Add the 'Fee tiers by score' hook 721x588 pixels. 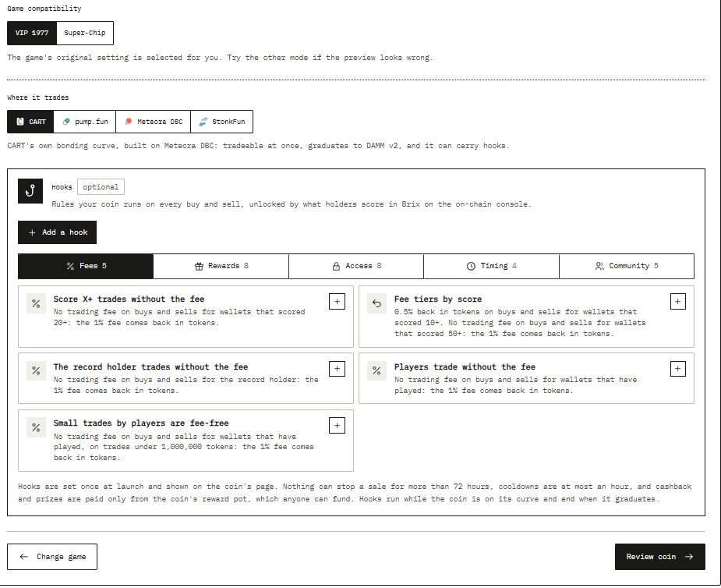[x=678, y=301]
